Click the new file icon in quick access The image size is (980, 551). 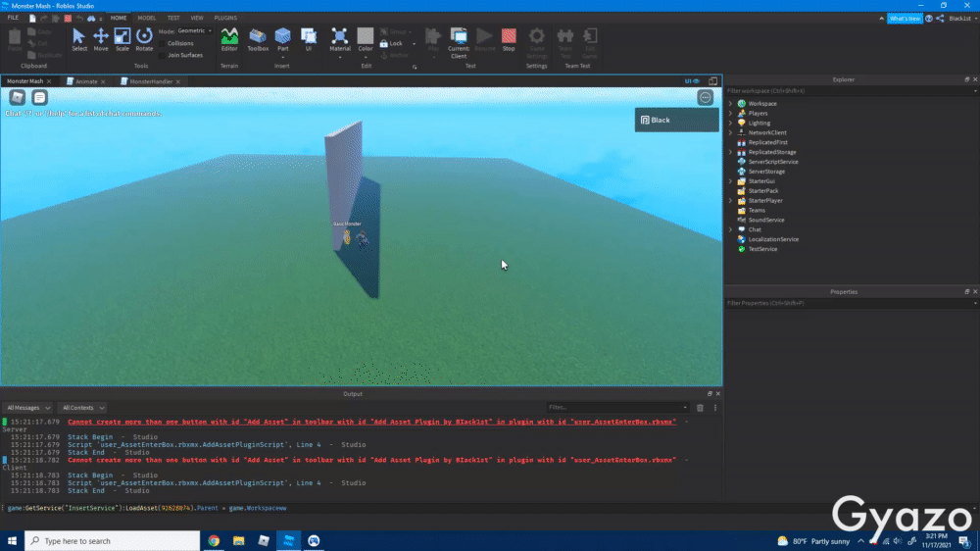[x=32, y=18]
